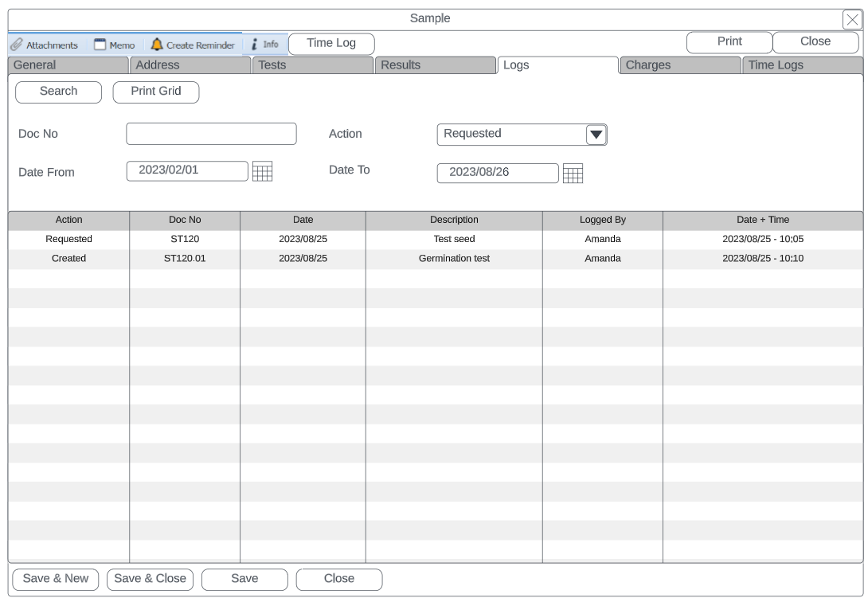This screenshot has height=602, width=868.
Task: Open the Date From calendar picker
Action: 262,171
